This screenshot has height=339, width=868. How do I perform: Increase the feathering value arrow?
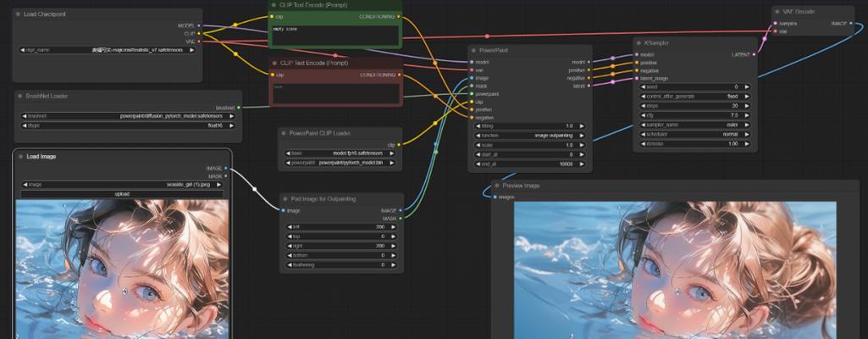click(393, 264)
